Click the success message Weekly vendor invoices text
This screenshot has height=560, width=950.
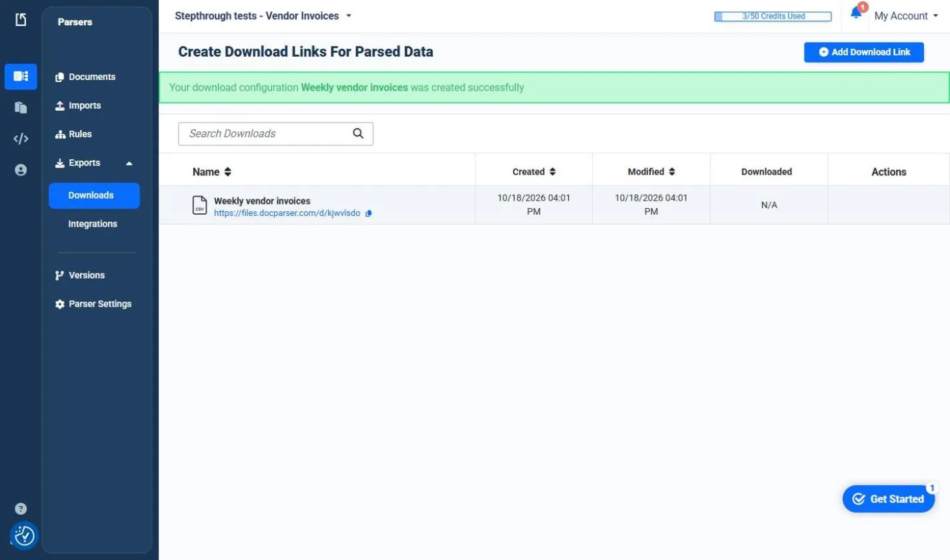pos(355,87)
